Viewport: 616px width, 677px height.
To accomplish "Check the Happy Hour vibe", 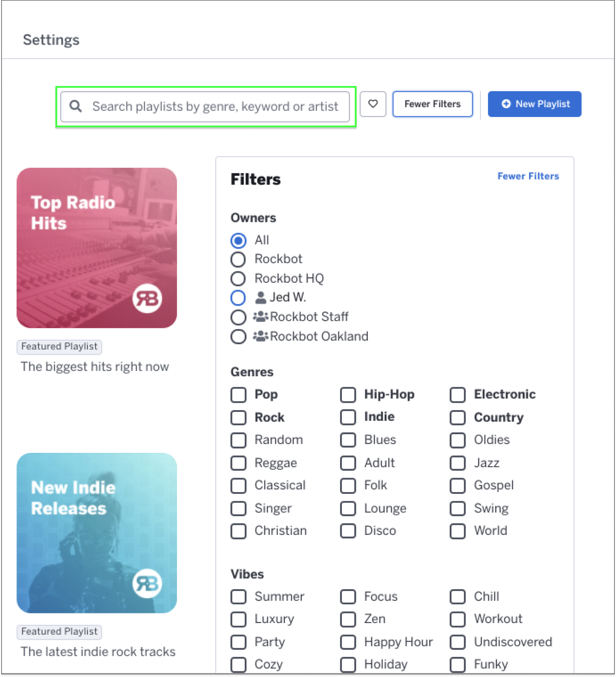I will coord(348,642).
